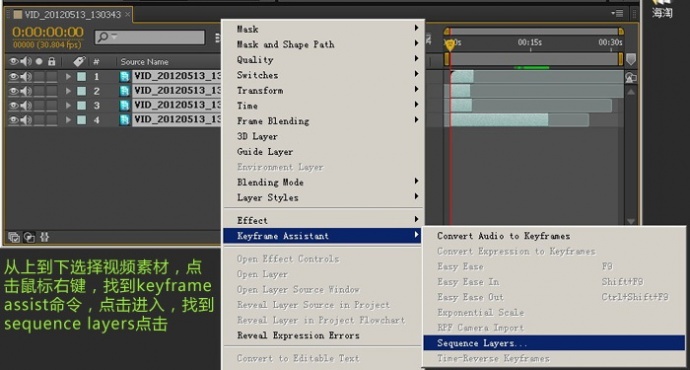690x370 pixels.
Task: Click the timeline layer search field
Action: pos(150,37)
